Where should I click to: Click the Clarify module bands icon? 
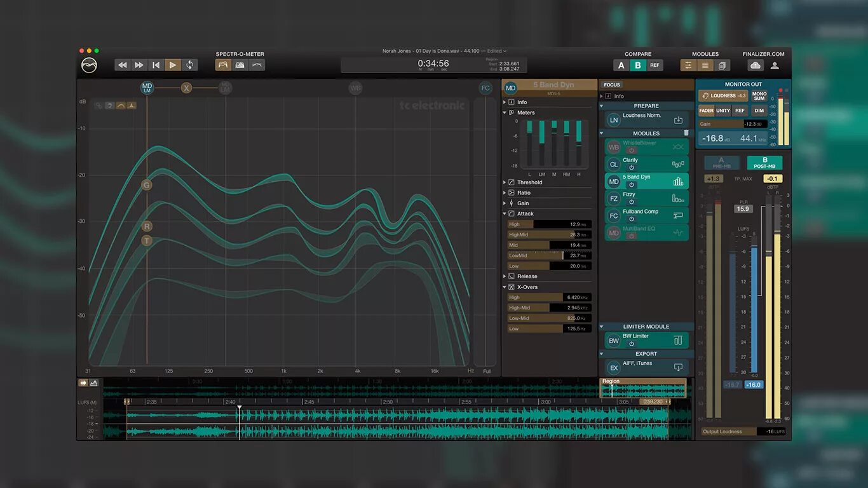[678, 164]
